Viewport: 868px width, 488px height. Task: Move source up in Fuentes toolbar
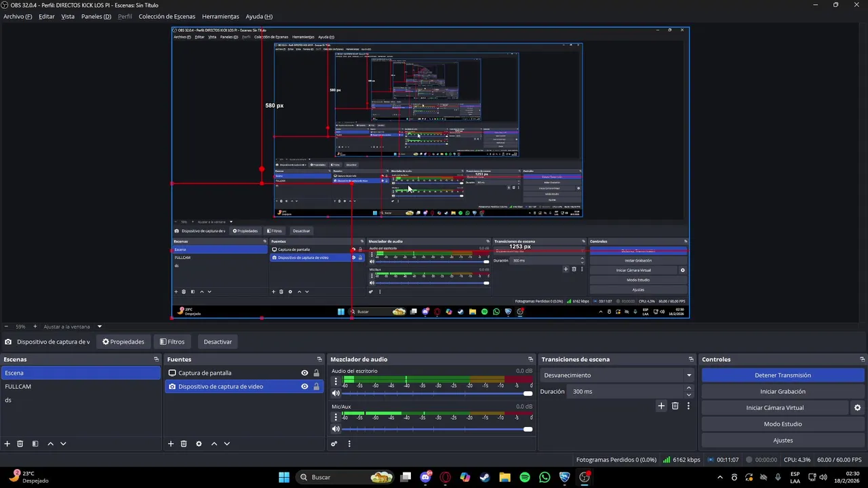click(x=214, y=444)
